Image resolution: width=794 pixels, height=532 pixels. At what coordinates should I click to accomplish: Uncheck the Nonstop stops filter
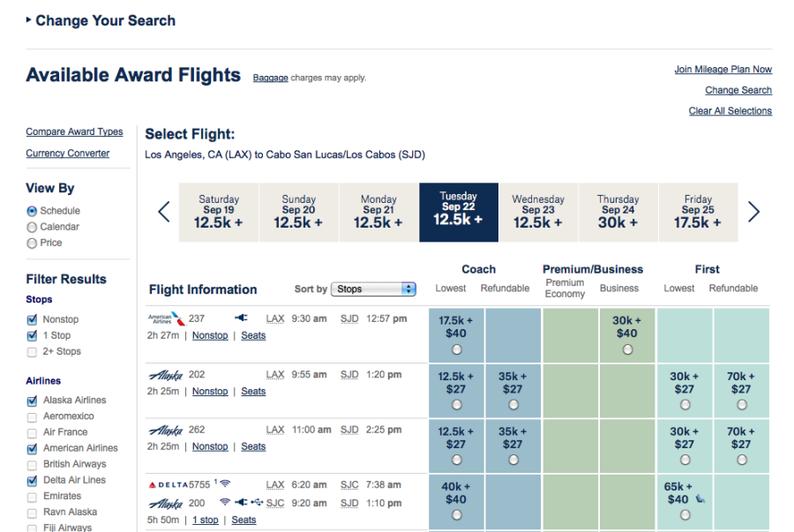[x=33, y=319]
